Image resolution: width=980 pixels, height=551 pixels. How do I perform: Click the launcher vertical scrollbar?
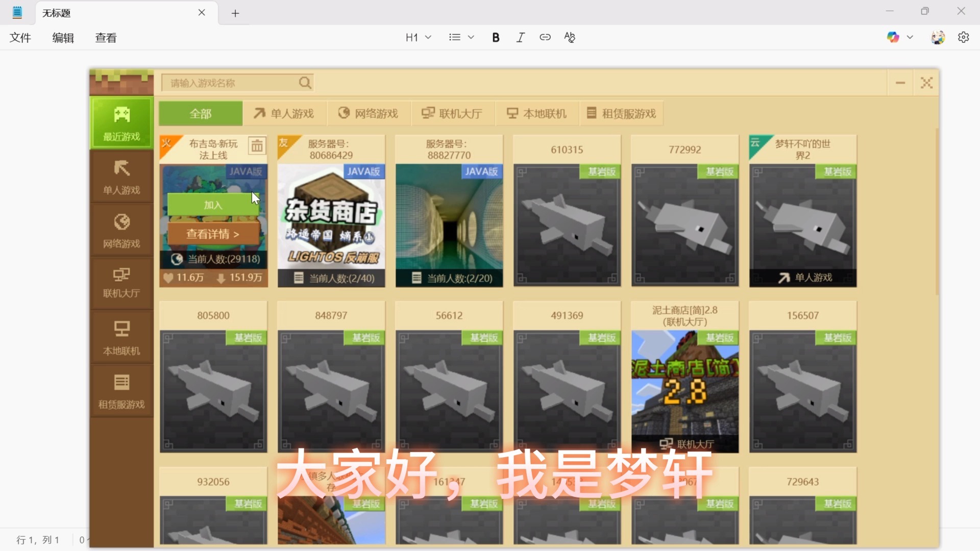(x=937, y=212)
